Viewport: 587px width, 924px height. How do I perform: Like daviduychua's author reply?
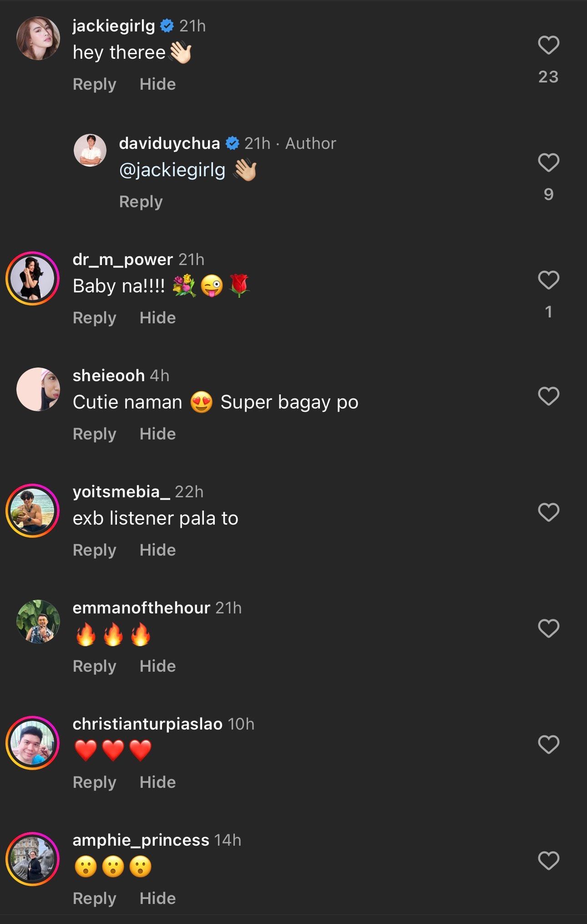tap(548, 163)
